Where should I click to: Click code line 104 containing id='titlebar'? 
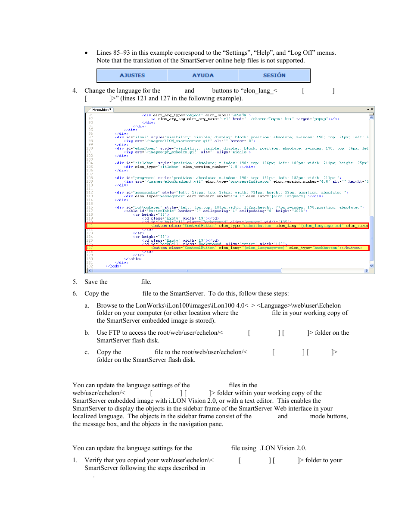[x=242, y=163]
